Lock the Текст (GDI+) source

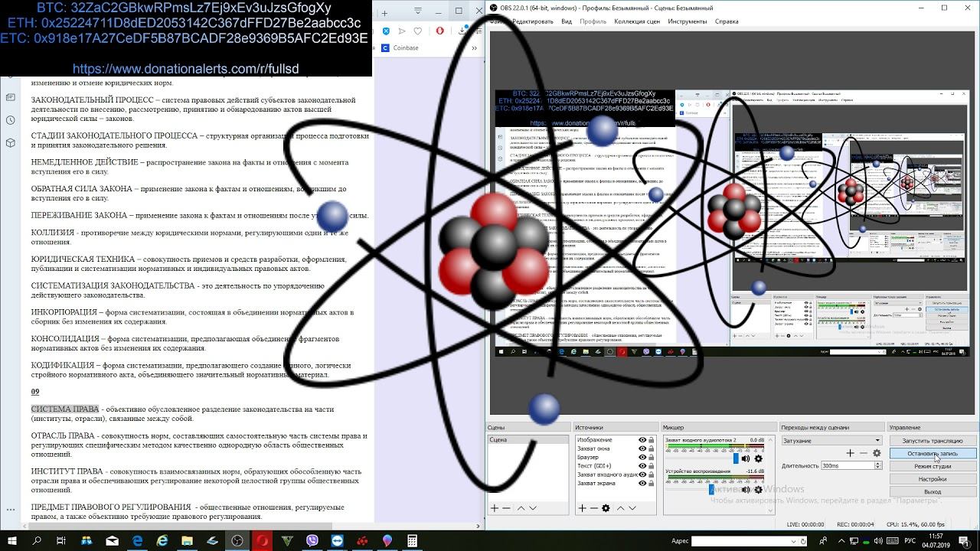click(652, 465)
